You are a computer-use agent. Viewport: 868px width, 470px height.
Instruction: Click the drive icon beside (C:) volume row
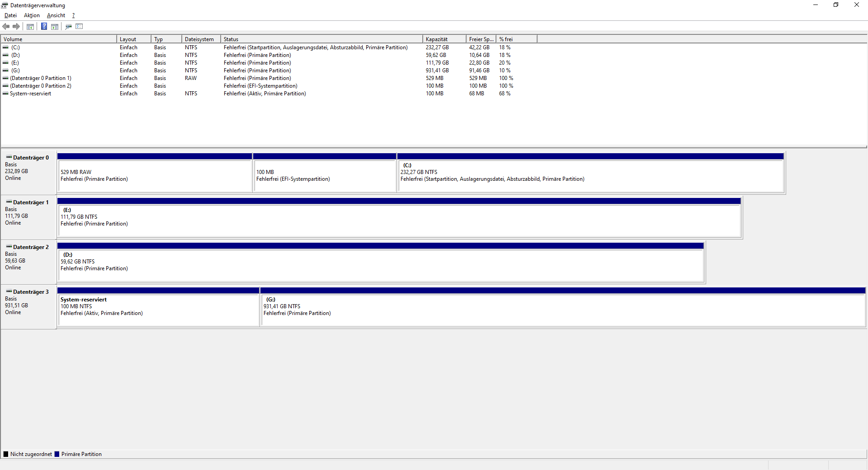tap(5, 47)
